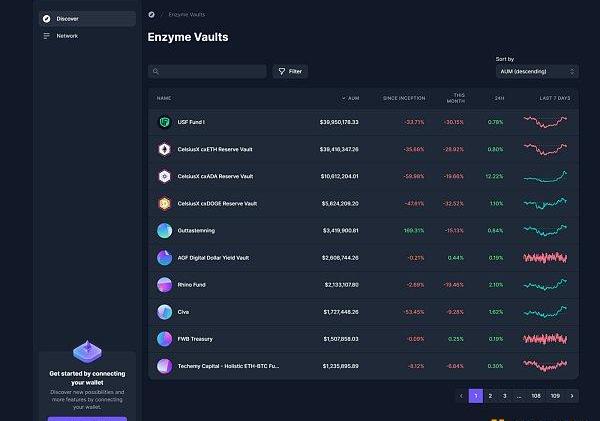Go to page 2 of vaults
600x421 pixels.
click(490, 396)
